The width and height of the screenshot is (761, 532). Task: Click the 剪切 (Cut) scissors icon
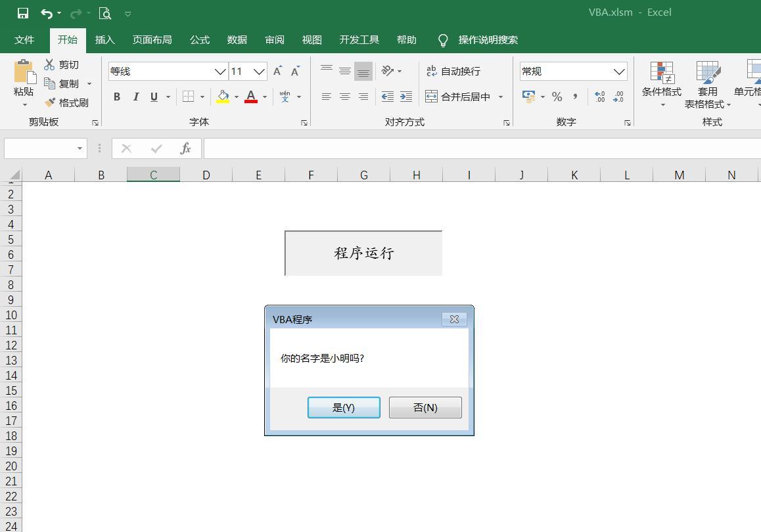click(49, 64)
